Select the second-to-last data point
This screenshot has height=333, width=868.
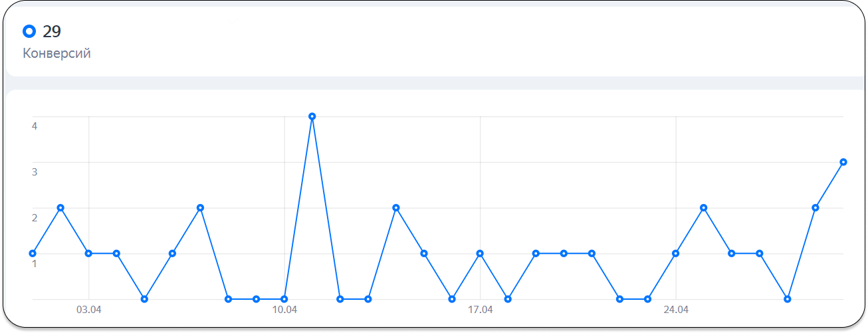point(815,208)
